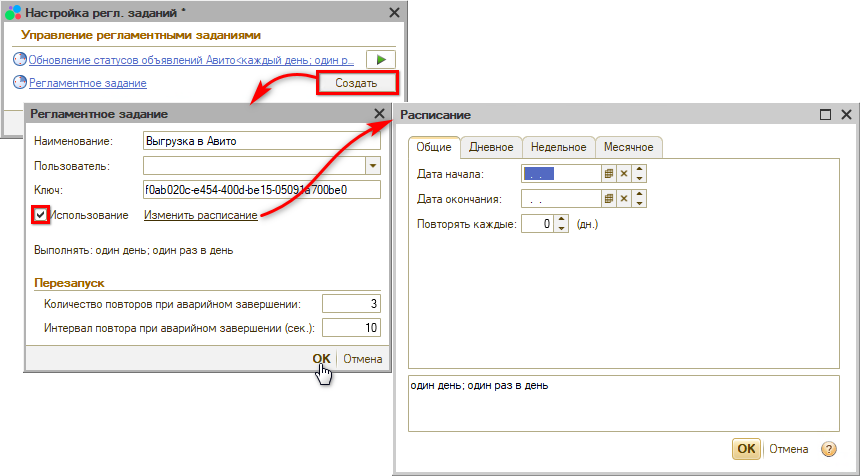Viewport: 860px width, 476px height.
Task: Open the Изменить расписание link
Action: pos(200,215)
